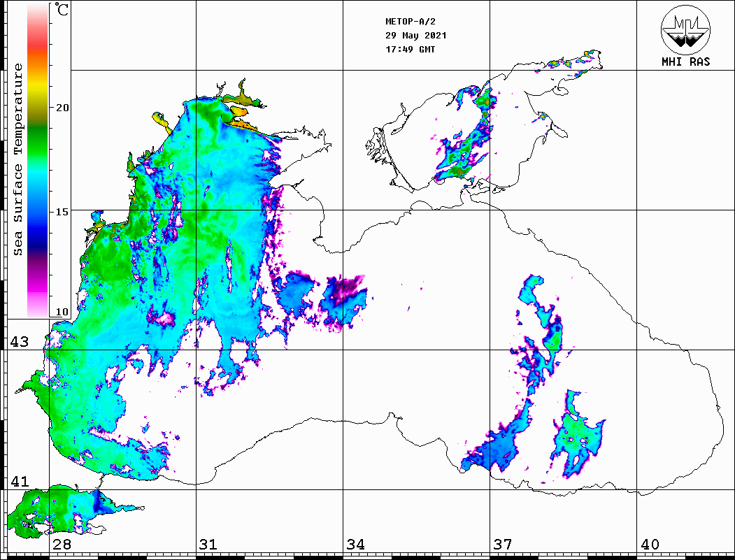Click the '20' value on the color scale

[62, 108]
